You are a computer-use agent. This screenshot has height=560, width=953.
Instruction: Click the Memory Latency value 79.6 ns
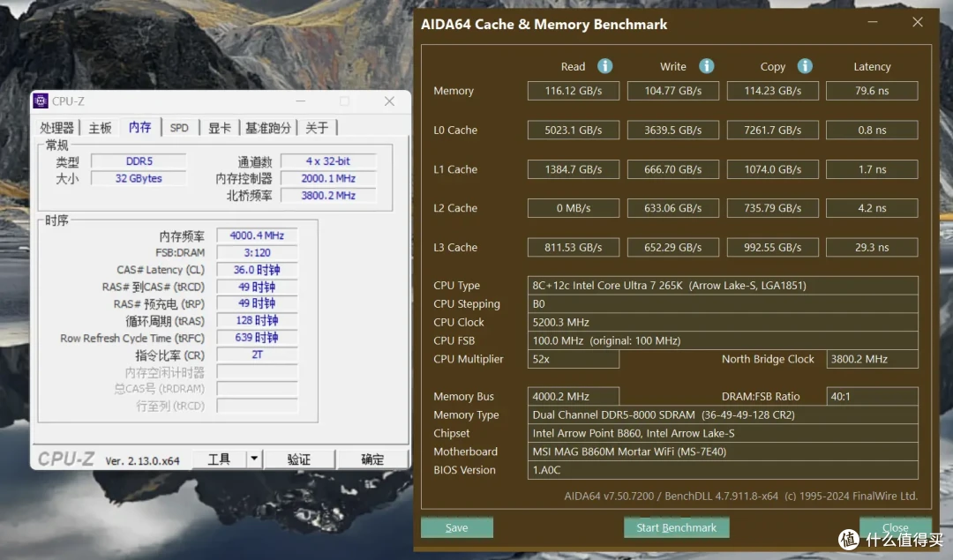click(x=872, y=91)
